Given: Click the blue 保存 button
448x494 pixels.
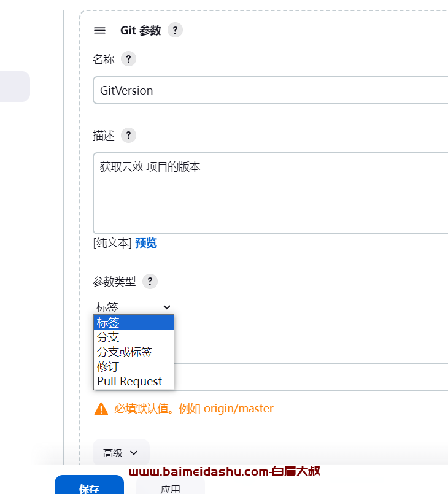Looking at the screenshot, I should tap(89, 485).
